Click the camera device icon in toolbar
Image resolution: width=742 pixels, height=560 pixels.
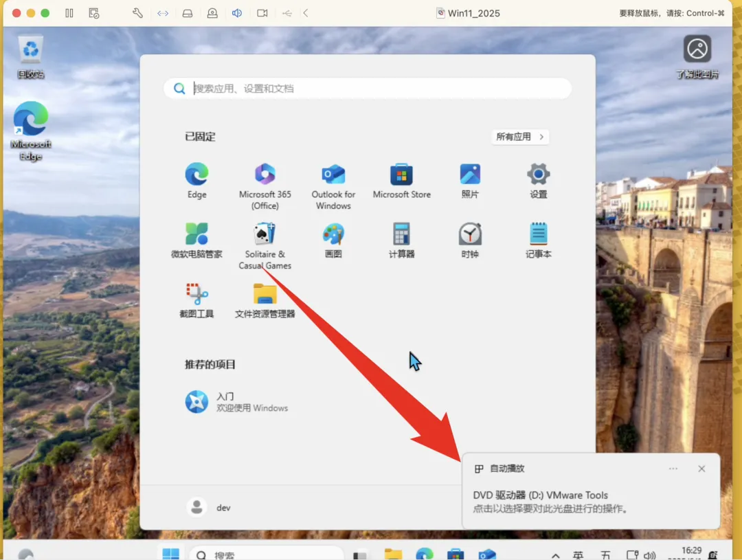pyautogui.click(x=262, y=13)
